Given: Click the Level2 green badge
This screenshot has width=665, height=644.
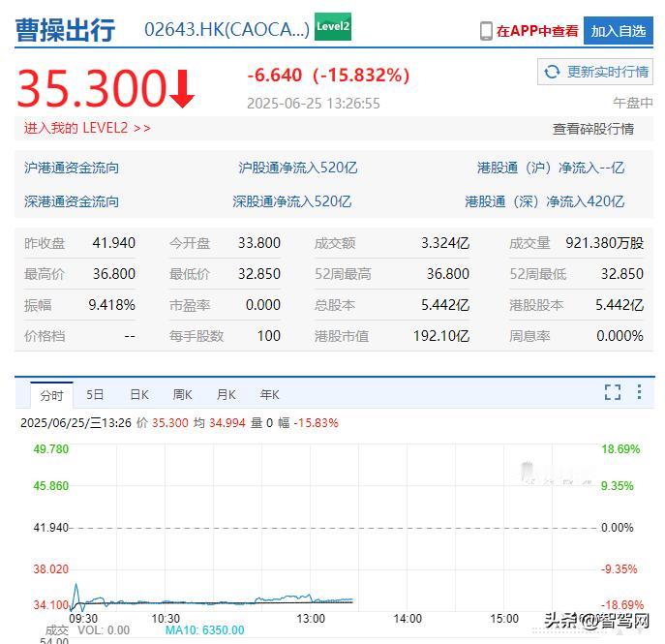Looking at the screenshot, I should 333,27.
